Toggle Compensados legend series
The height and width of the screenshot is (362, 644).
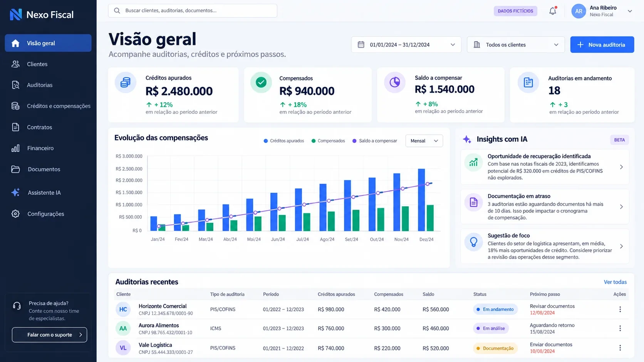coord(328,141)
